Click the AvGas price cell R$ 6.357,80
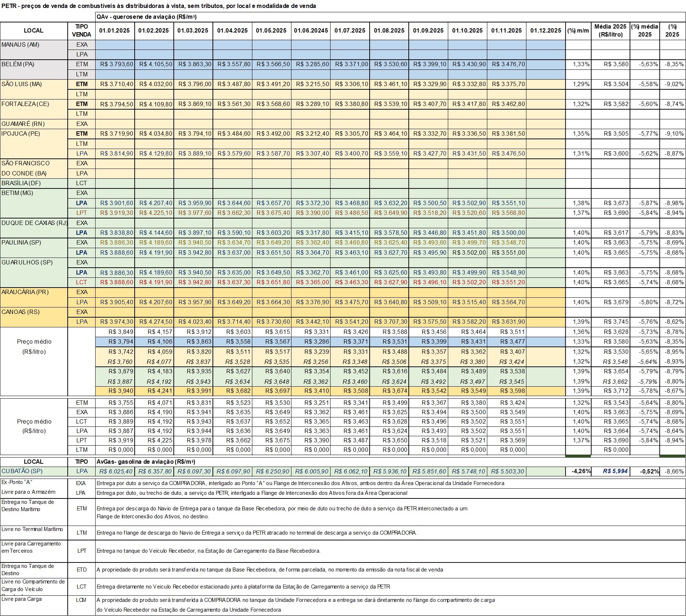 (x=154, y=471)
